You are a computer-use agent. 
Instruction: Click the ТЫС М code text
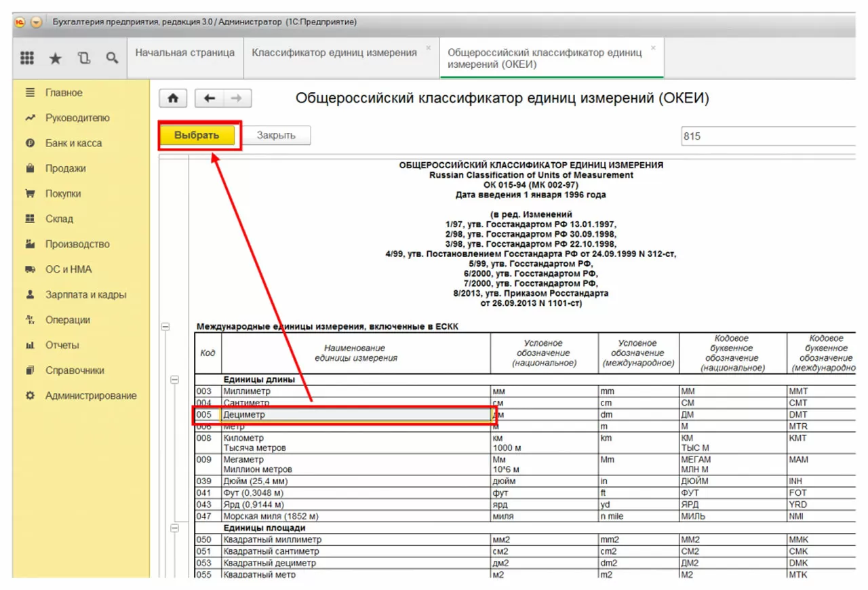point(696,448)
